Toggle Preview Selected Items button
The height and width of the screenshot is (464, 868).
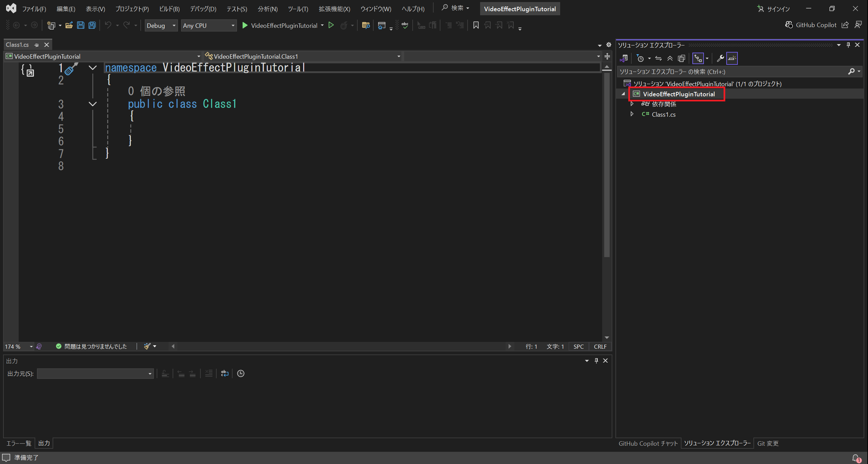click(x=732, y=58)
